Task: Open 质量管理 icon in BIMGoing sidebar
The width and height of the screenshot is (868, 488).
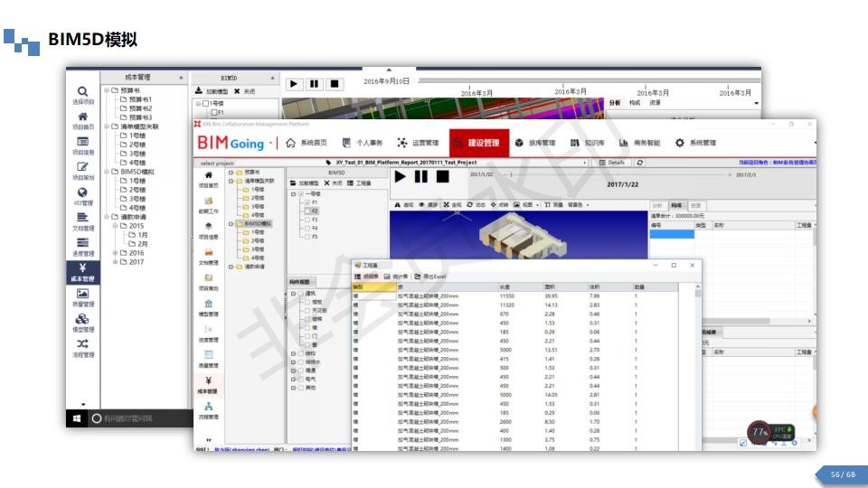Action: tap(209, 354)
